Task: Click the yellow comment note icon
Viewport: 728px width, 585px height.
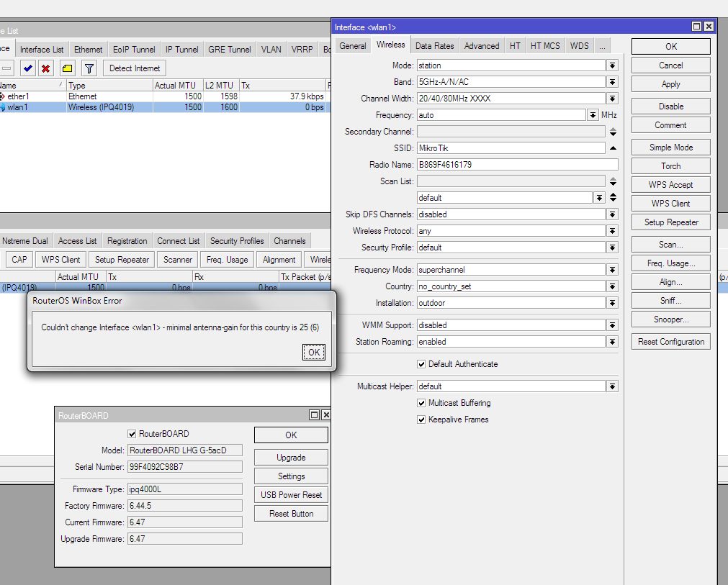Action: tap(67, 68)
